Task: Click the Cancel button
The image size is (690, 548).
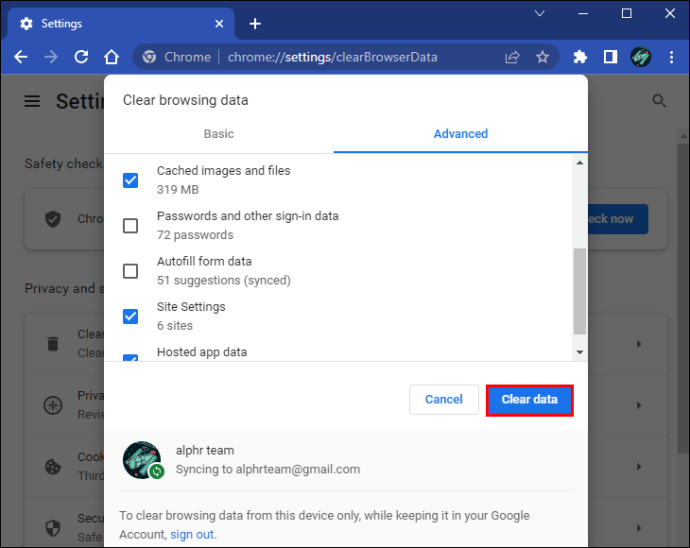Action: click(x=444, y=399)
